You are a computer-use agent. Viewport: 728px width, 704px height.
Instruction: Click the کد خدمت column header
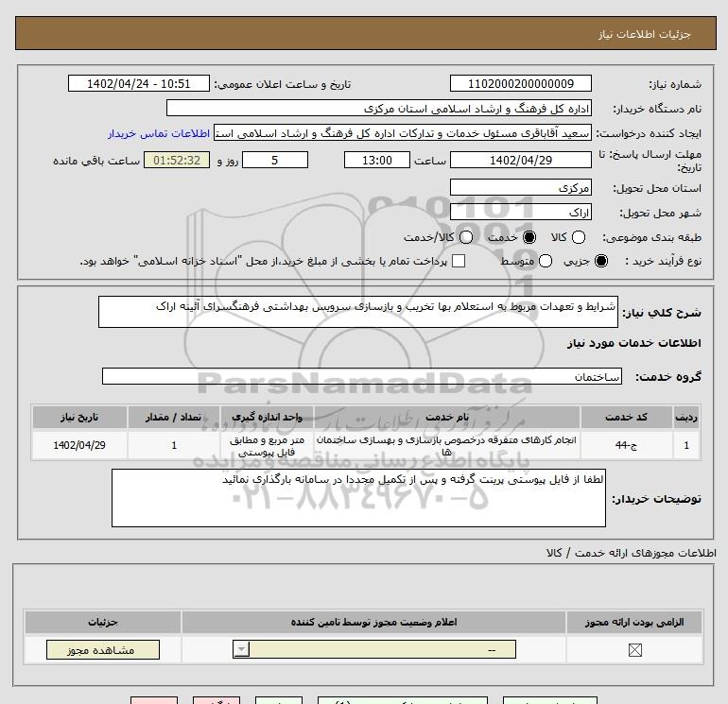pos(626,417)
